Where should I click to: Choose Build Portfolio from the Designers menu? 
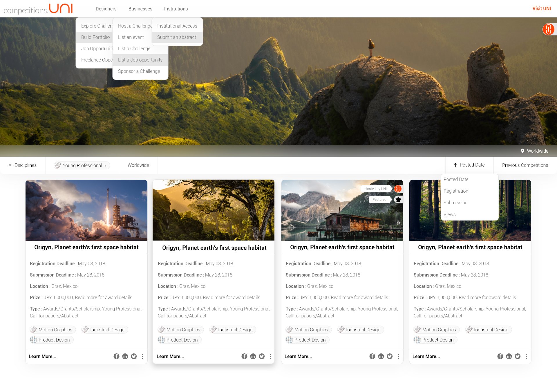pos(94,37)
